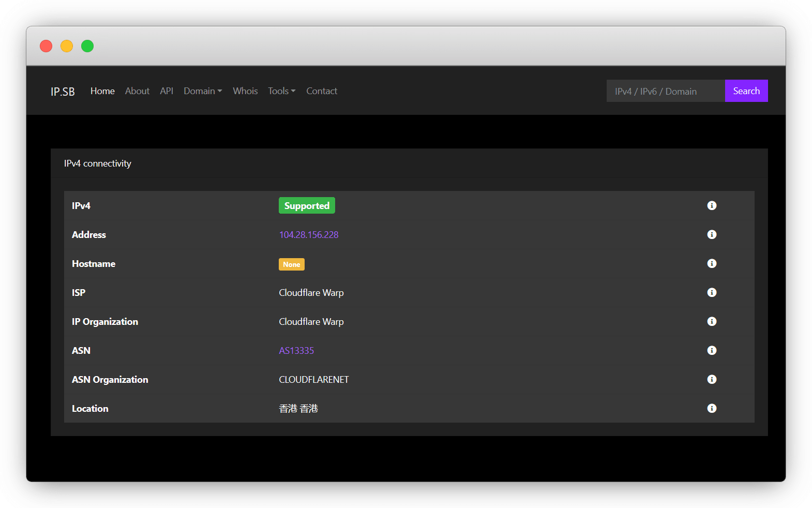812x508 pixels.
Task: Focus the IPv4 / IPv6 / Domain search field
Action: coord(665,91)
